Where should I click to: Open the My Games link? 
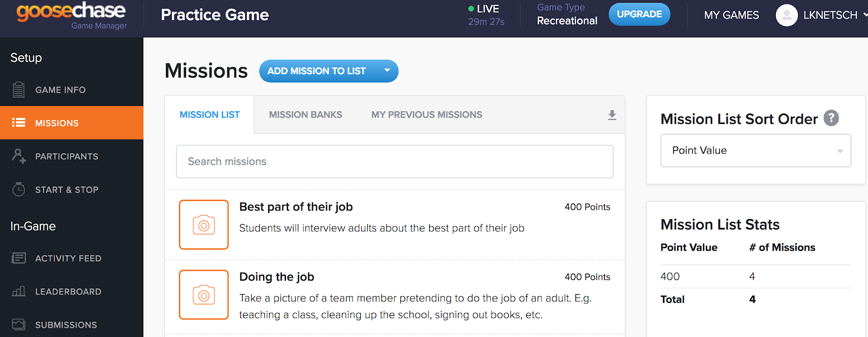pyautogui.click(x=731, y=15)
